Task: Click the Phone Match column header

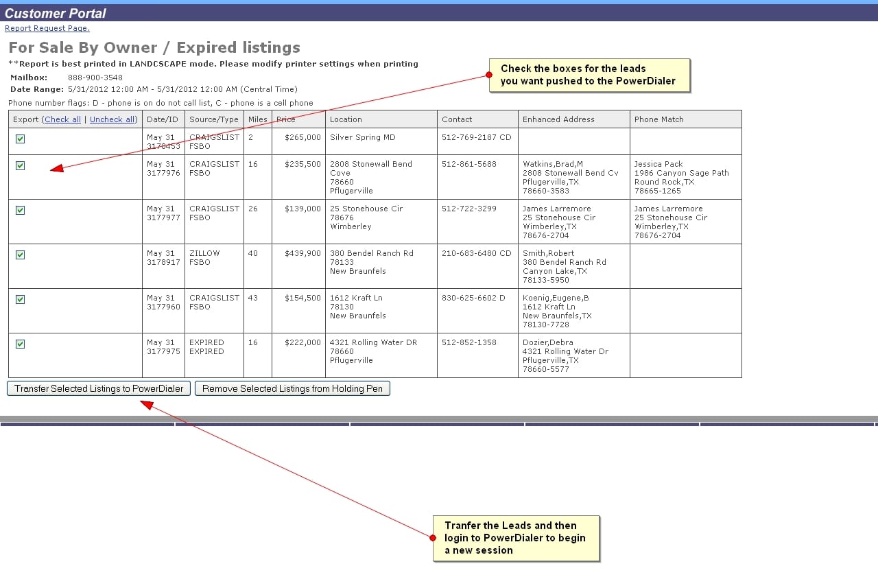Action: coord(658,119)
